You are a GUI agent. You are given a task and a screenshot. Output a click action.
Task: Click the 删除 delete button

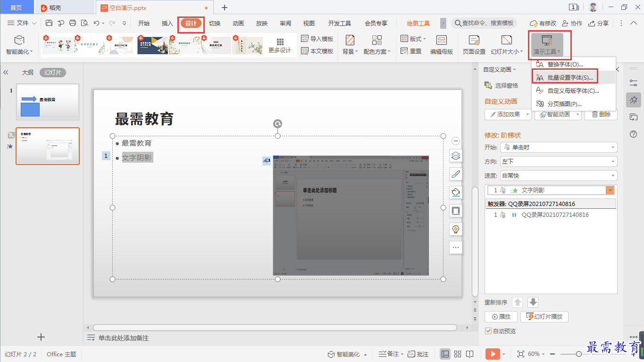pos(601,115)
